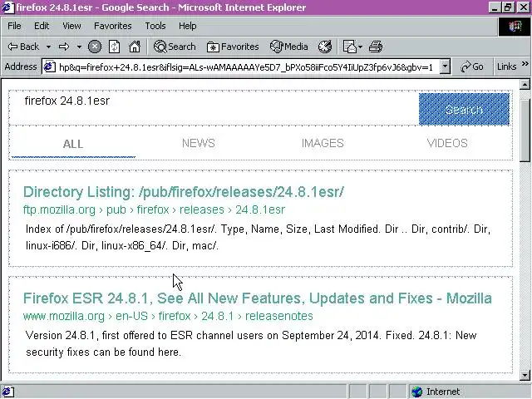This screenshot has height=399, width=532.
Task: Open Directory Listing 24.8.1esr result link
Action: [x=184, y=192]
